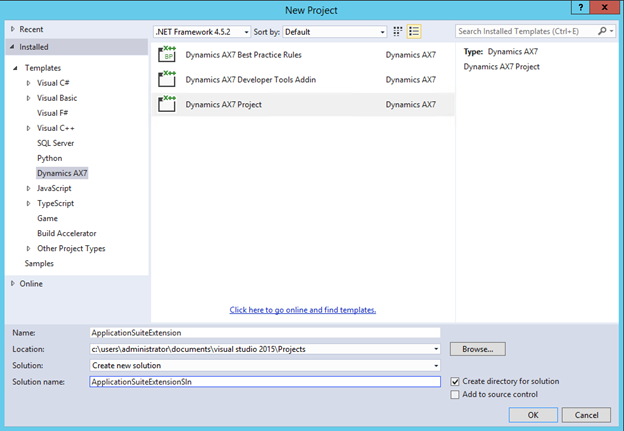Select Visual F# in the tree

(53, 113)
